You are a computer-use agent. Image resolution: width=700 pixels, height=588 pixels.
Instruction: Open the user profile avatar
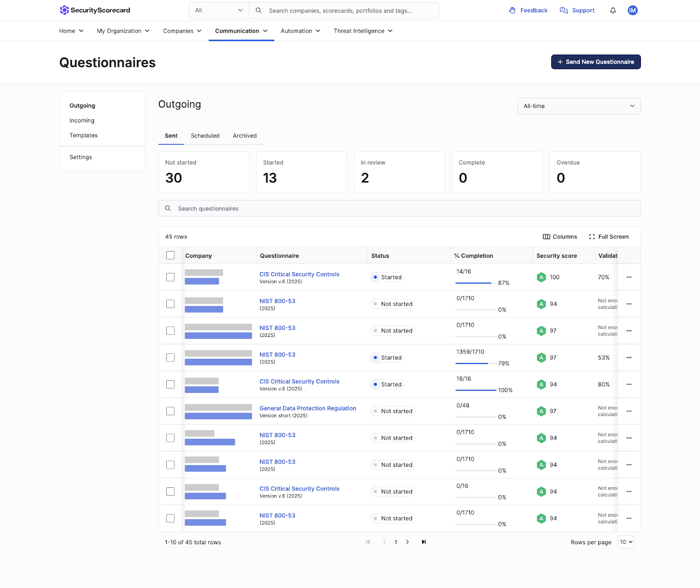tap(632, 10)
